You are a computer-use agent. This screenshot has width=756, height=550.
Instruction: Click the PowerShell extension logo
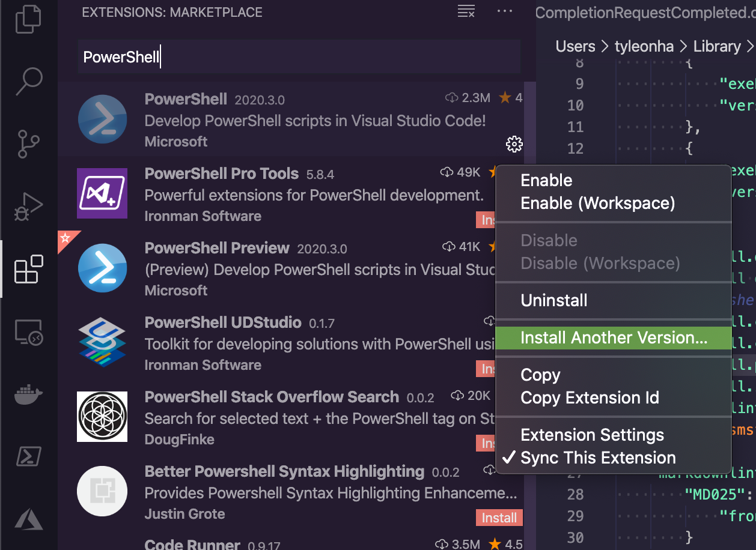pos(102,119)
